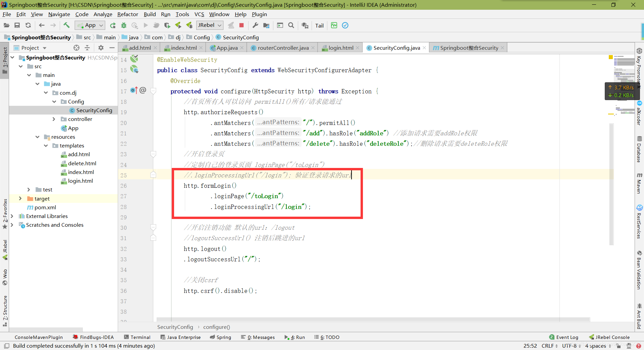Click the inspector hat icon in status bar
This screenshot has width=644, height=350.
tap(629, 346)
